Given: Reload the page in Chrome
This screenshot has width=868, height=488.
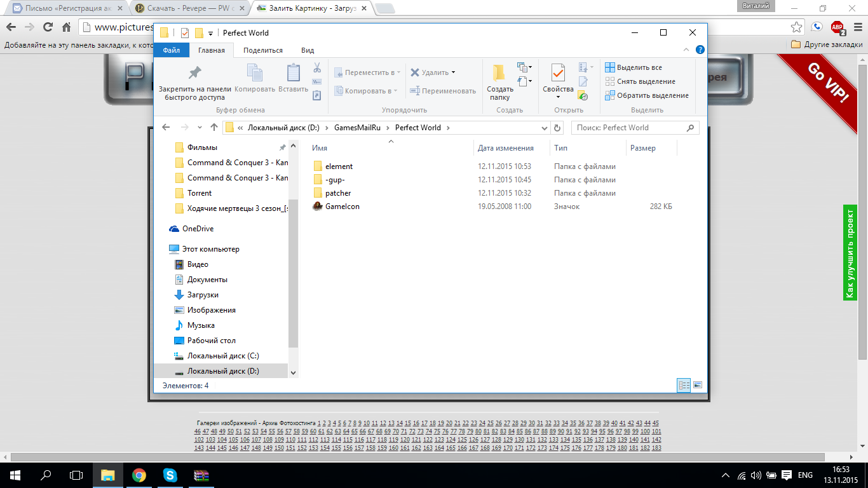Looking at the screenshot, I should click(47, 27).
